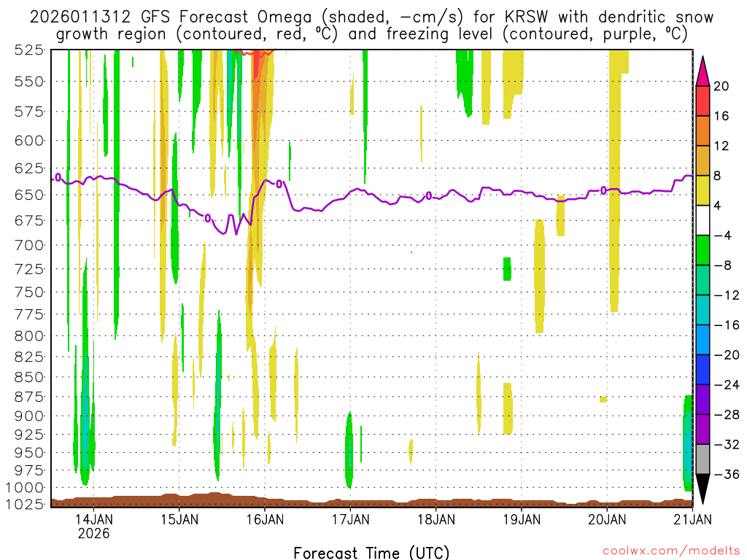Screen dimensions: 747x560
Task: Click the 625 pressure level label
Action: (29, 168)
